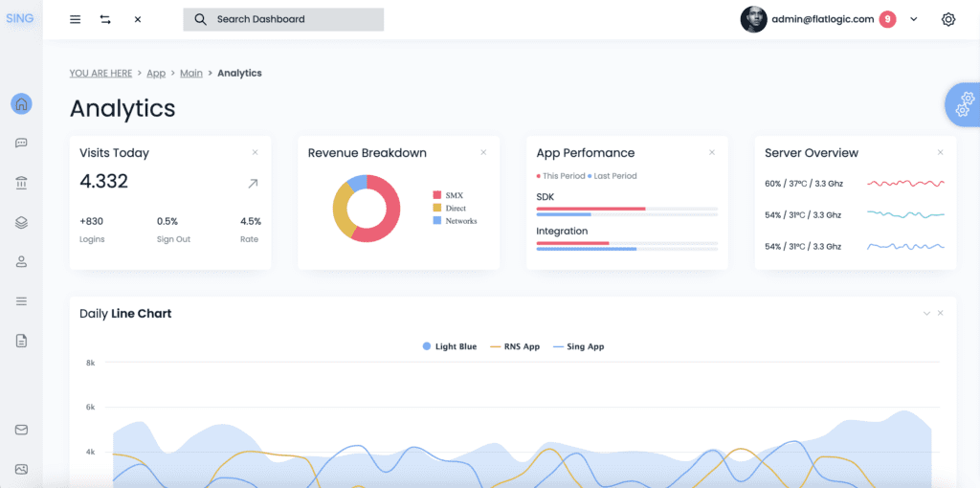
Task: Click the SING logo
Action: [x=20, y=18]
